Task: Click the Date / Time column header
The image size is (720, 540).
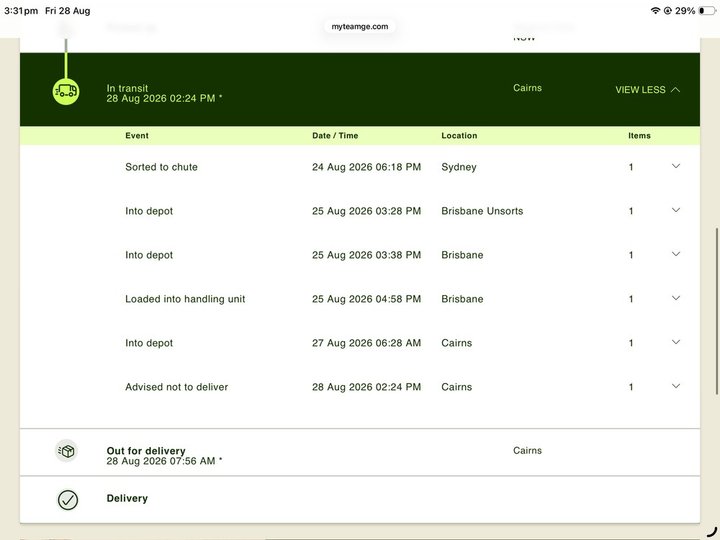Action: [x=335, y=135]
